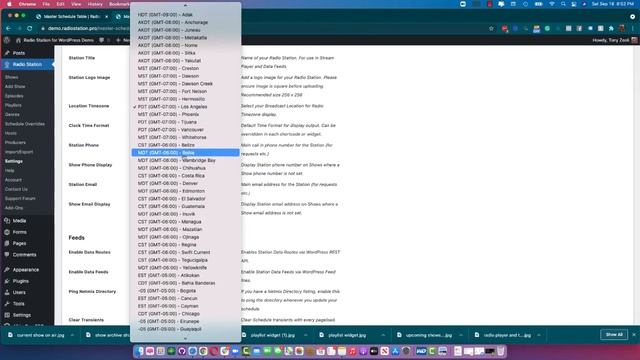Close the Master Schedule Table tab
Viewport: 640px width, 360px height.
click(107, 16)
